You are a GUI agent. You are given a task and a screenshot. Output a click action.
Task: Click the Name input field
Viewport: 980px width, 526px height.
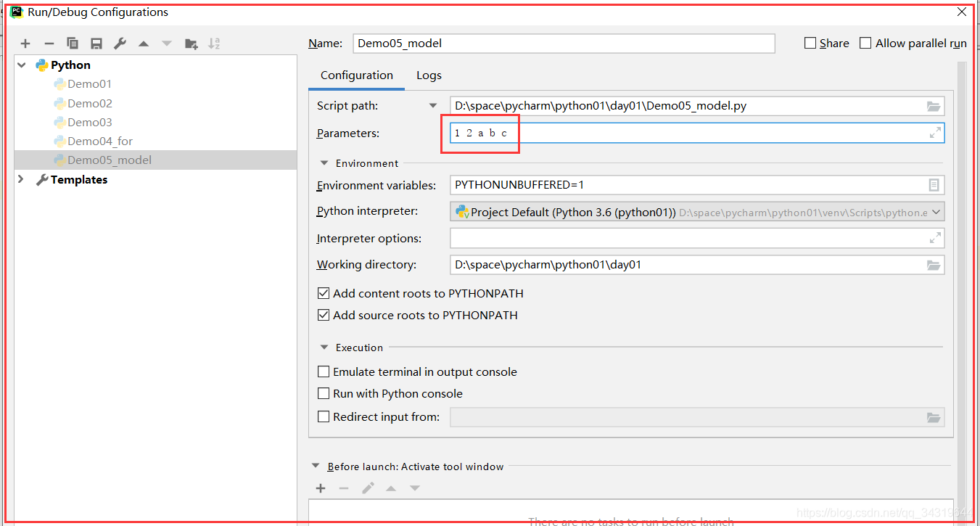[x=564, y=44]
